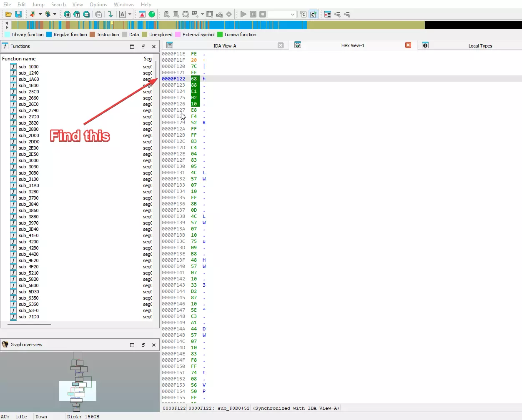Click the third grey debugger window icon
The image size is (522, 420).
(x=186, y=14)
